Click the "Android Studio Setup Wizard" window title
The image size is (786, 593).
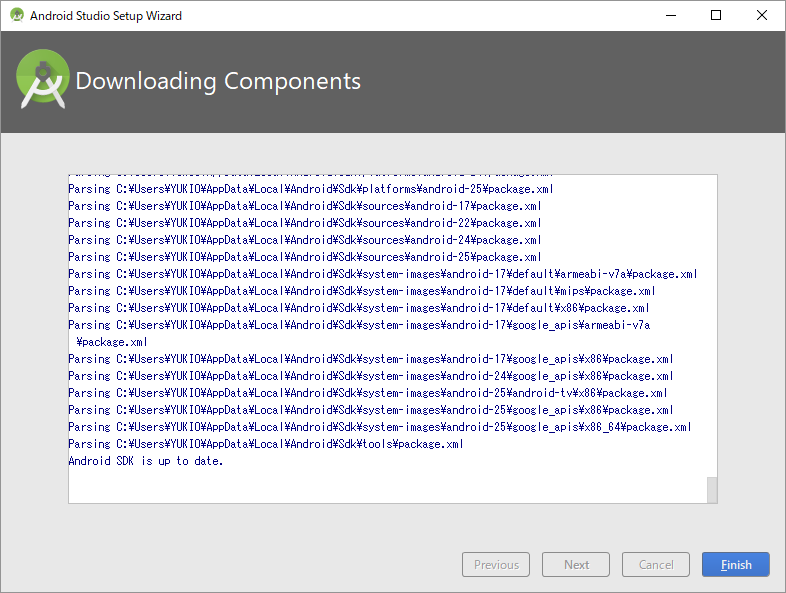tap(106, 16)
